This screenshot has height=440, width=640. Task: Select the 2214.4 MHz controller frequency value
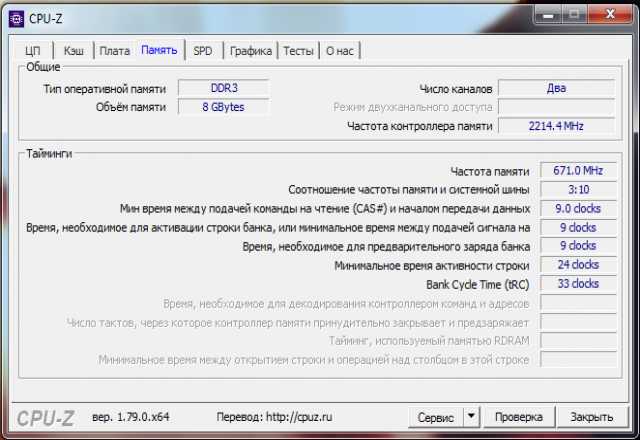coord(556,126)
